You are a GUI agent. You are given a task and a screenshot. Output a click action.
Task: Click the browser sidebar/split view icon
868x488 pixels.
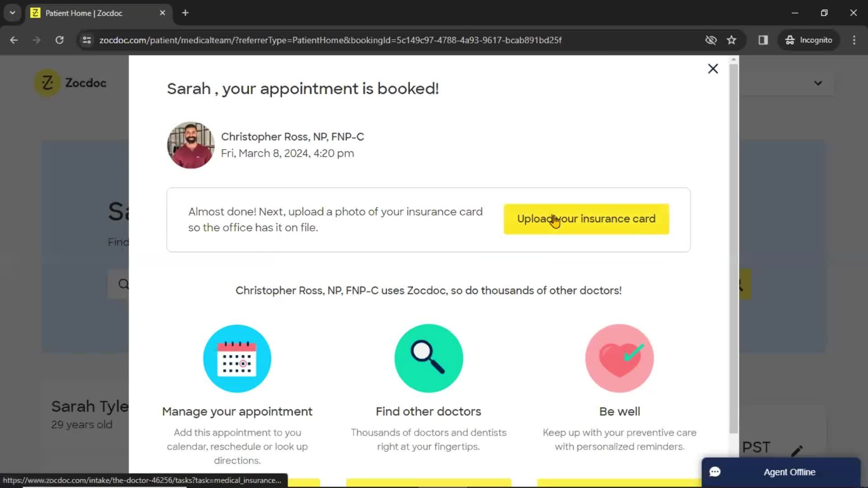coord(763,40)
